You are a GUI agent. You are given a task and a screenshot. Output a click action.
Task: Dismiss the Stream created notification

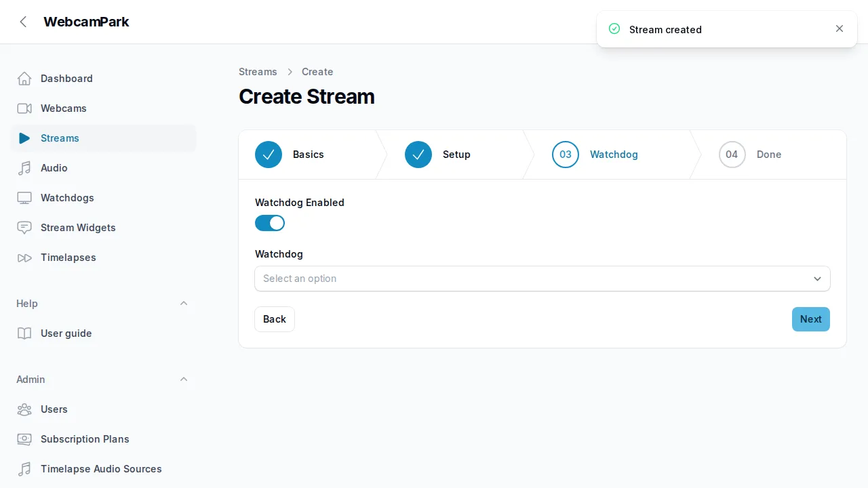click(840, 28)
